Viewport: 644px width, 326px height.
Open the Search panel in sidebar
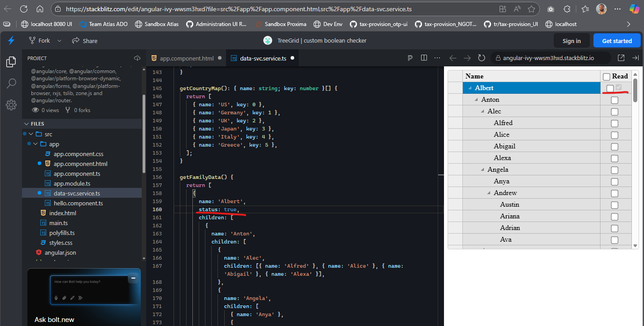click(x=11, y=83)
